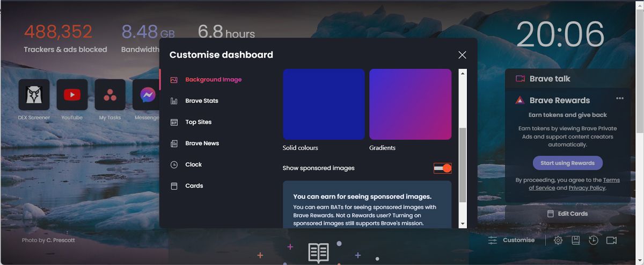Click the dialog scrollbar down arrow
Viewport: 644px width, 265px height.
463,224
